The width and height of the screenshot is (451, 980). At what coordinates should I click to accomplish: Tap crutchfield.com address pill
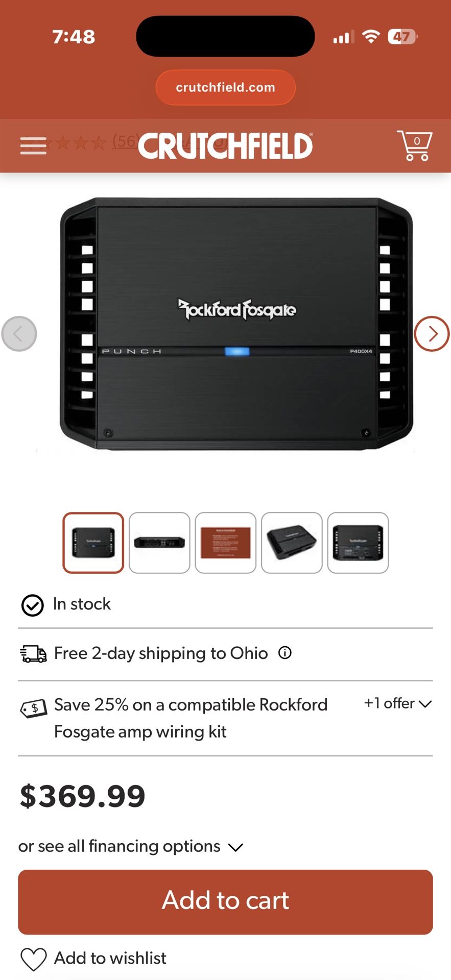click(225, 87)
